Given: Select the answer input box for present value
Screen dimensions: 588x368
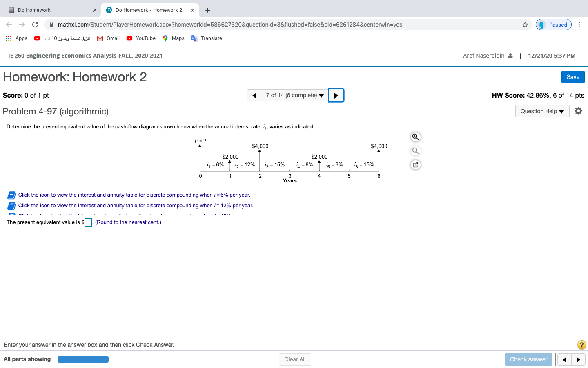Looking at the screenshot, I should click(x=88, y=222).
